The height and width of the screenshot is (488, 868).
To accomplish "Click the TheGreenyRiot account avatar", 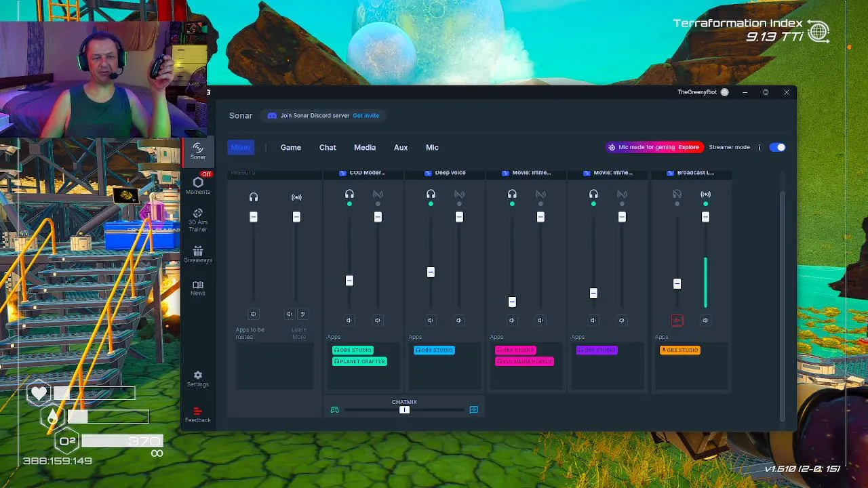I will tap(724, 92).
